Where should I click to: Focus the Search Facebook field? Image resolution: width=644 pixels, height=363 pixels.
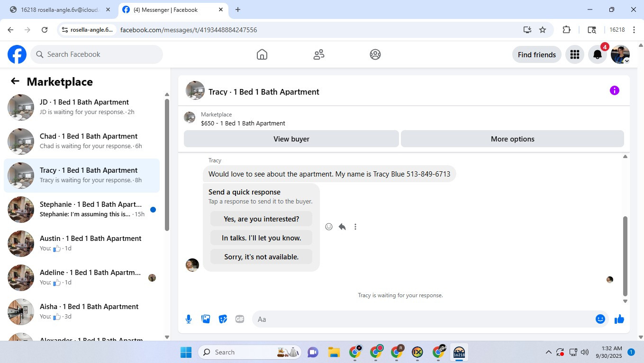click(97, 54)
